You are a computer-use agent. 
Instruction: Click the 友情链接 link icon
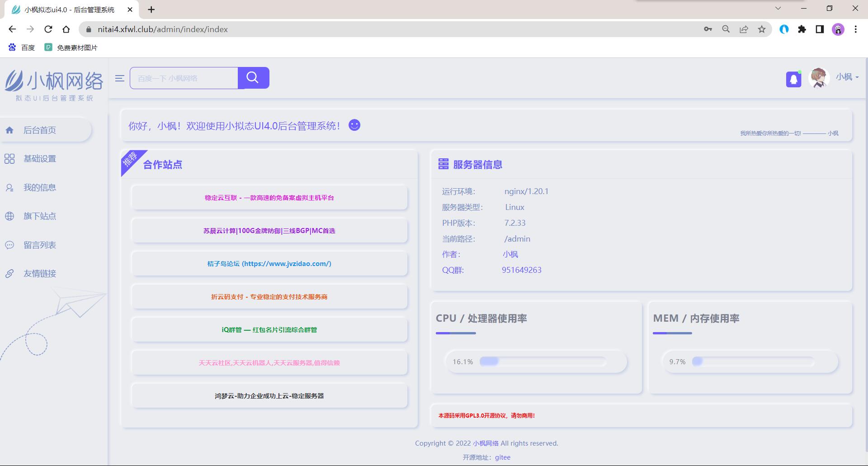coord(9,273)
